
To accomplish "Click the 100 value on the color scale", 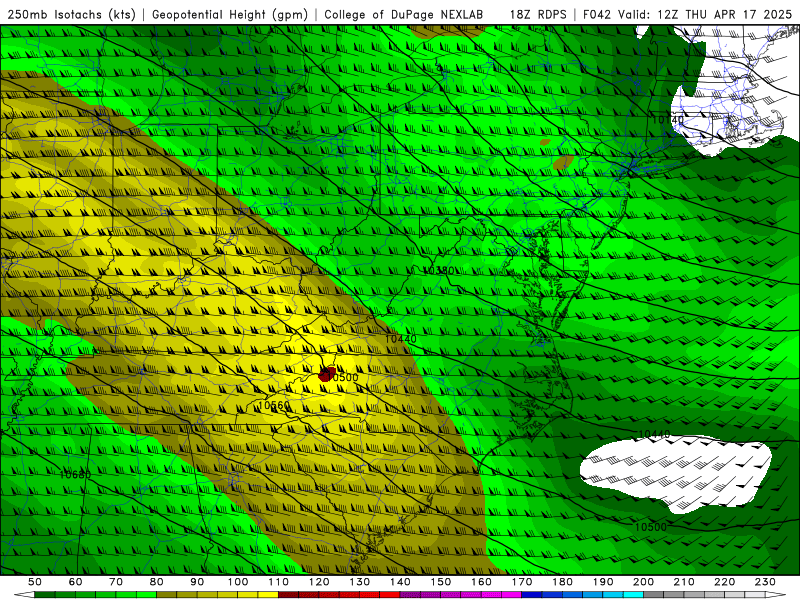I will [238, 582].
